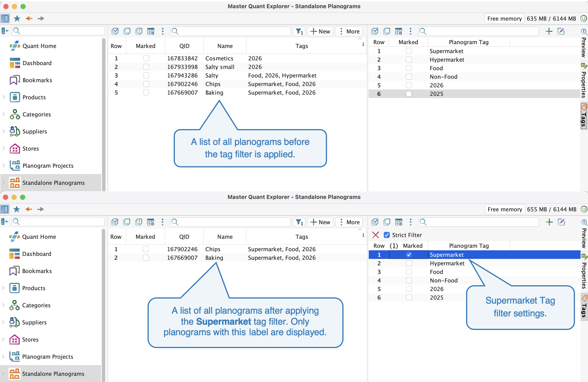The image size is (588, 382).
Task: Mark all tags icon in upper window
Action: [375, 31]
